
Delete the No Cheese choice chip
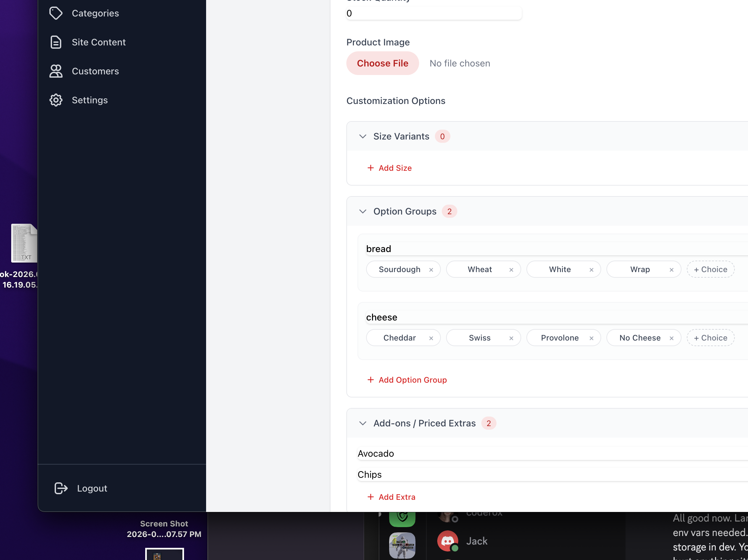672,338
